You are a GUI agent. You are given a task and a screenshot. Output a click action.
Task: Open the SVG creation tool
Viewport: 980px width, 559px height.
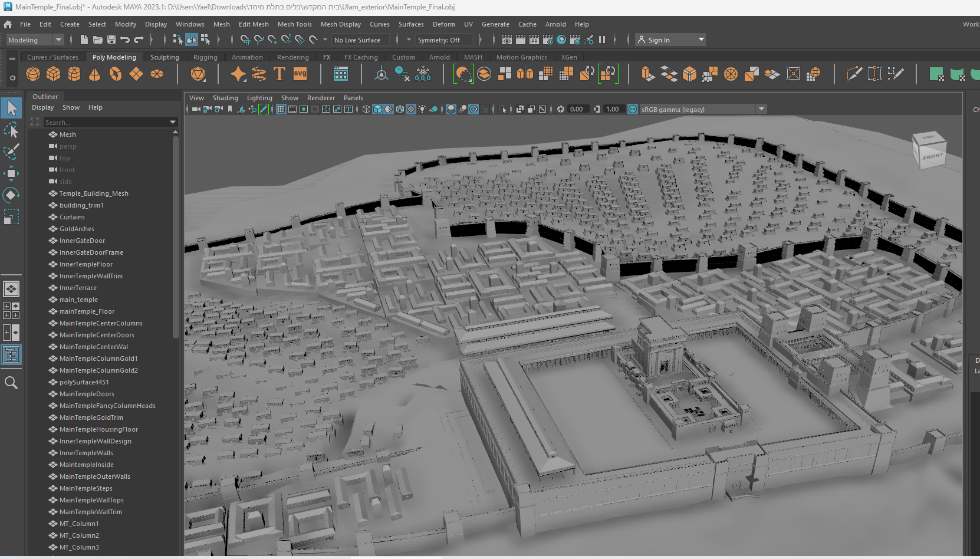tap(300, 74)
